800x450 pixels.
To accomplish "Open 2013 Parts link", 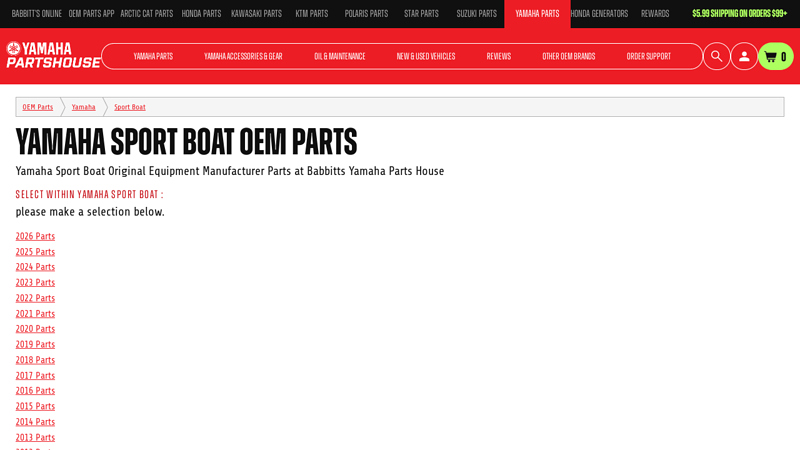I will [x=35, y=437].
